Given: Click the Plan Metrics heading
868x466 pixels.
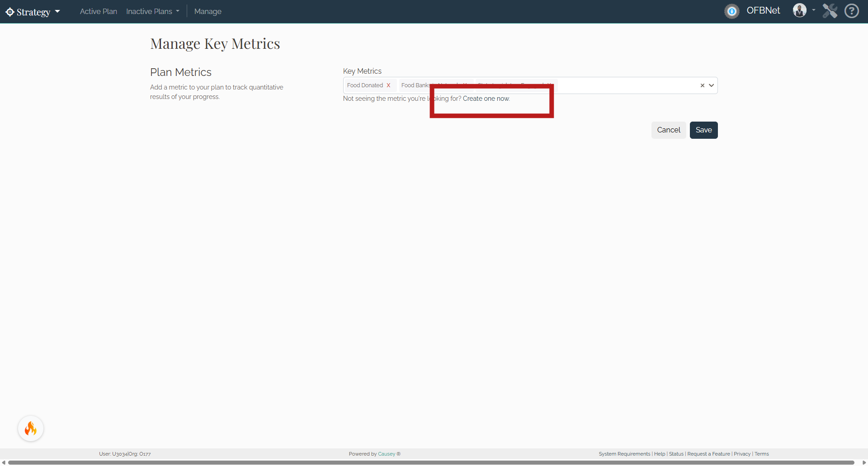Looking at the screenshot, I should point(181,72).
